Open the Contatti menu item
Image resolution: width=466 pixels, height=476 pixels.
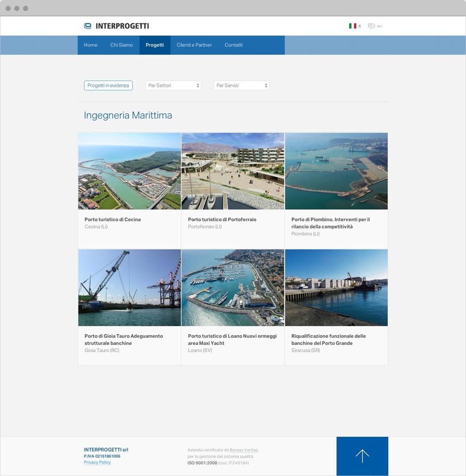tap(233, 45)
